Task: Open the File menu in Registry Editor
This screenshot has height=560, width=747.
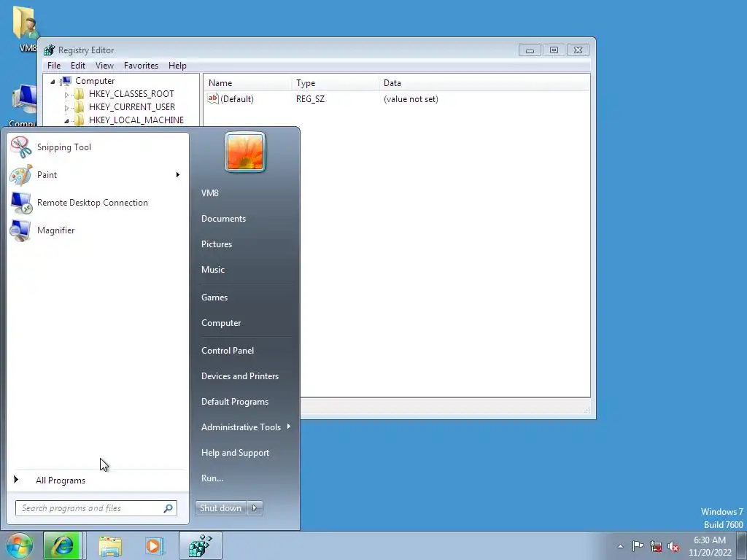Action: (54, 65)
